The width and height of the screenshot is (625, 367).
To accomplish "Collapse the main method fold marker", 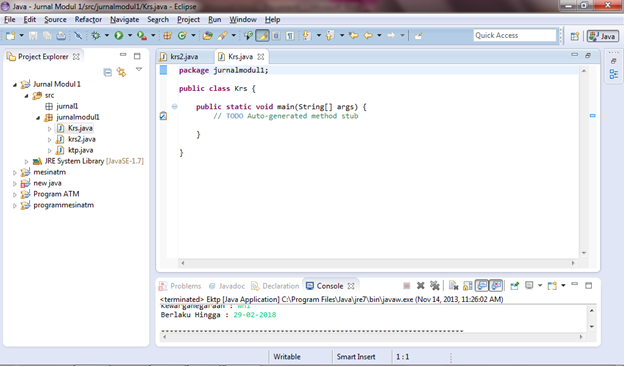I will click(175, 106).
